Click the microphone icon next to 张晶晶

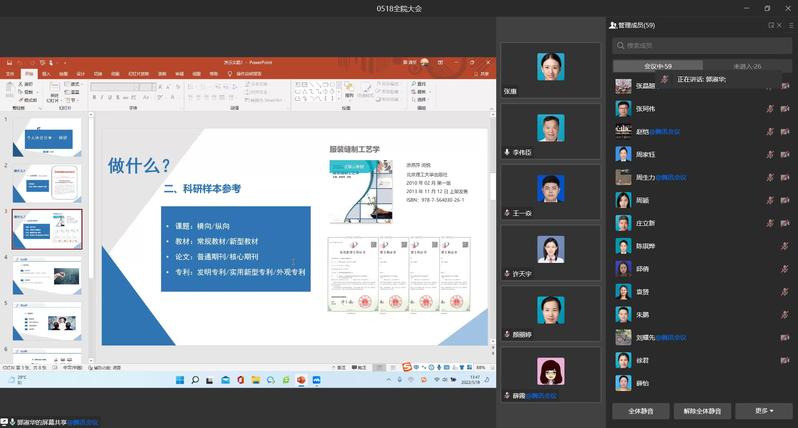coord(770,85)
